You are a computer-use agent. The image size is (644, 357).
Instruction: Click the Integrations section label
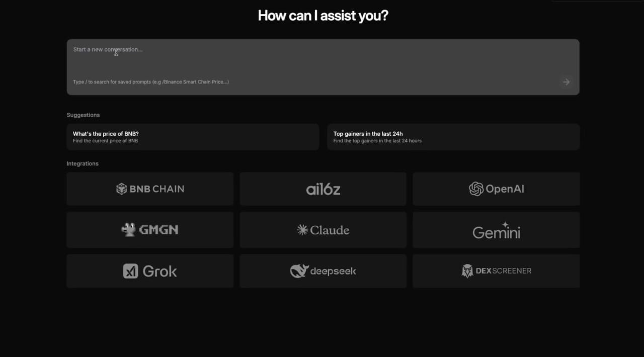82,163
